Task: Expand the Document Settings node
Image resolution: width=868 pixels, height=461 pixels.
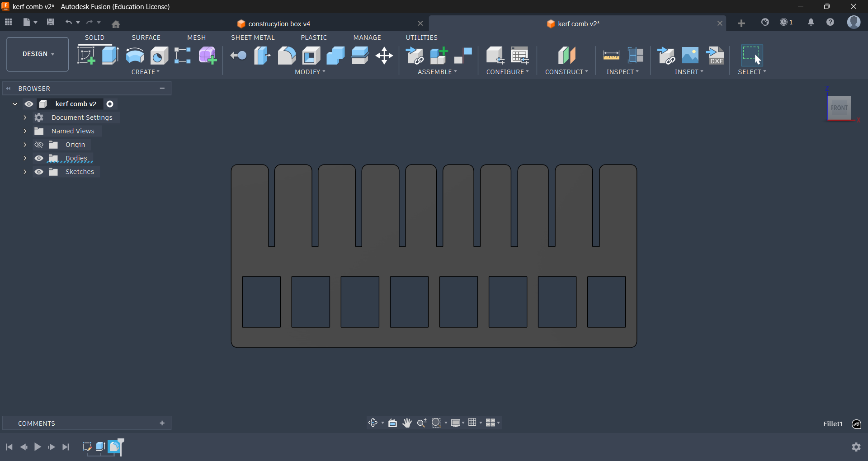Action: pos(25,118)
